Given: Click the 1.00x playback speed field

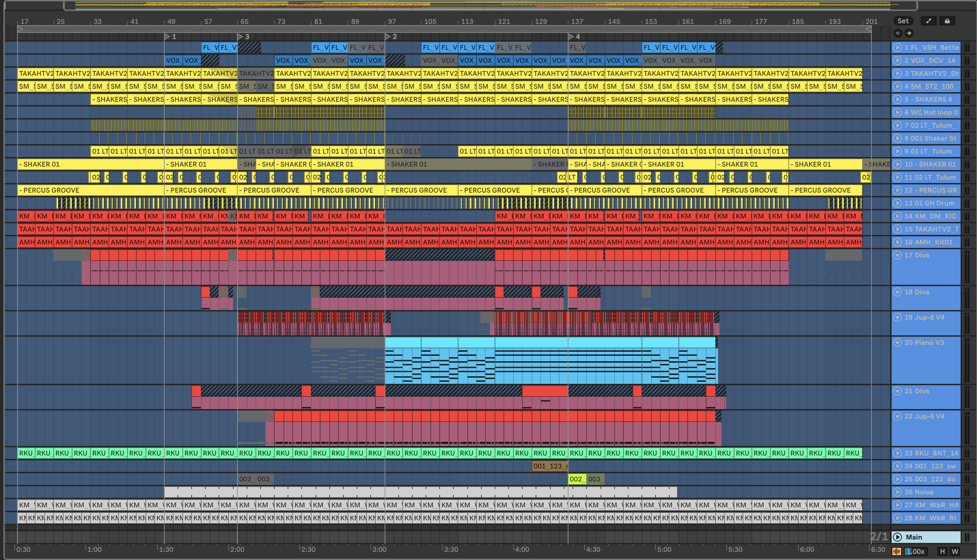Looking at the screenshot, I should coord(915,551).
